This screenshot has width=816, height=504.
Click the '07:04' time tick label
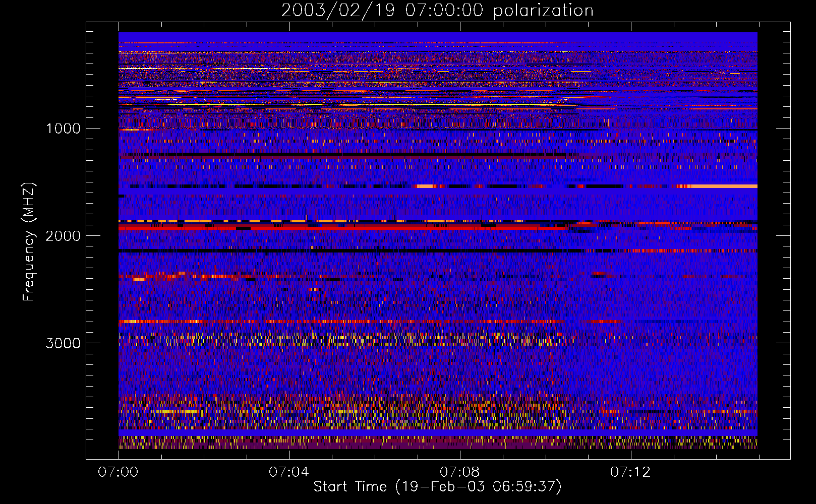tap(288, 472)
